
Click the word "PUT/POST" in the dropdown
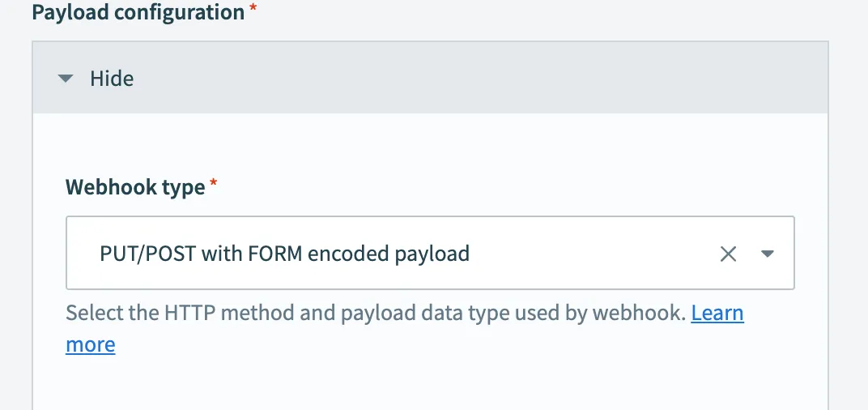147,254
